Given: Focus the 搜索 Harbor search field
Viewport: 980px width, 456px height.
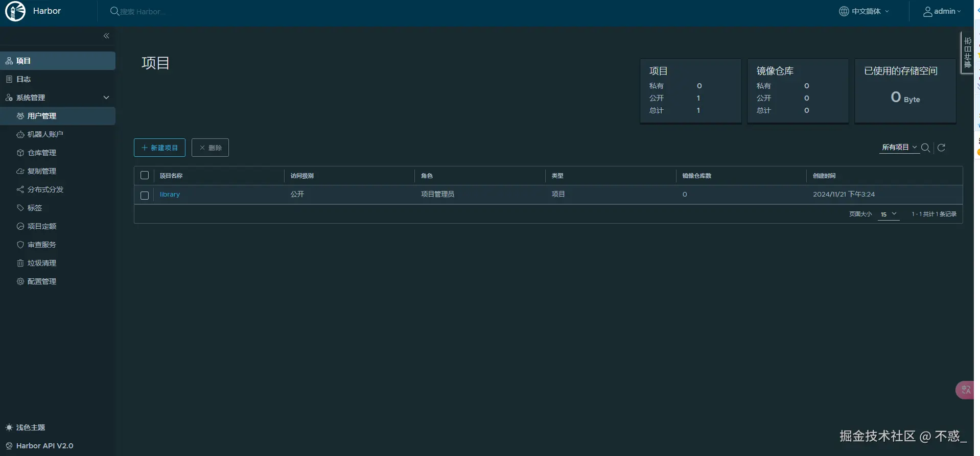Looking at the screenshot, I should click(143, 12).
